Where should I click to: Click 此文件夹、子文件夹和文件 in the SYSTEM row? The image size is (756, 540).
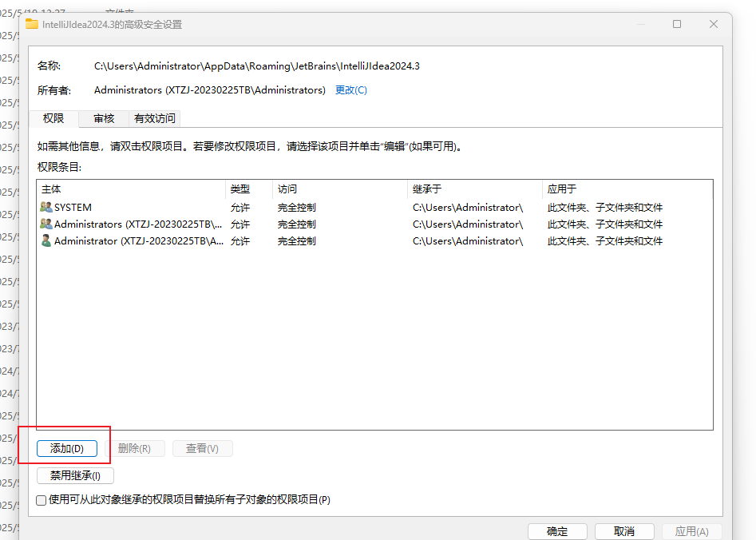pyautogui.click(x=605, y=208)
